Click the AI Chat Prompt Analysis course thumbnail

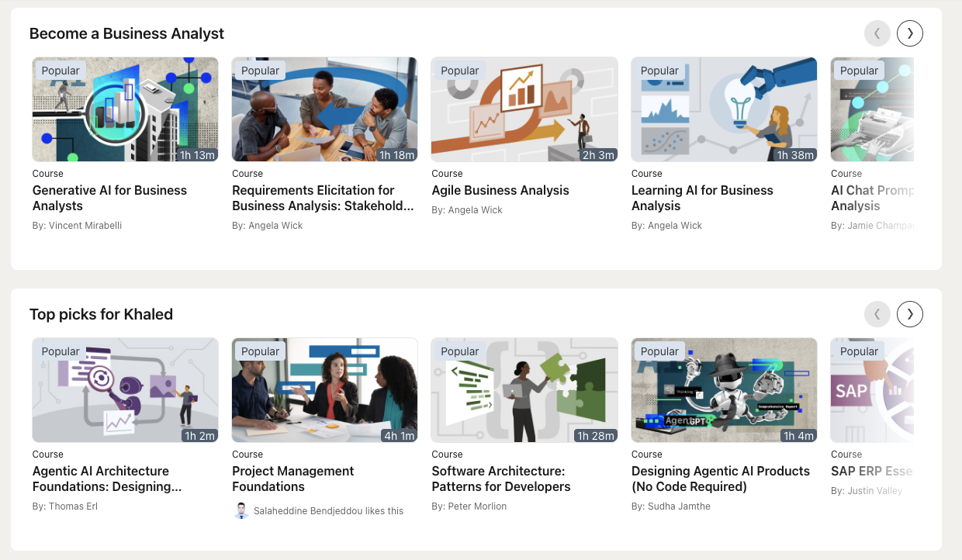872,109
